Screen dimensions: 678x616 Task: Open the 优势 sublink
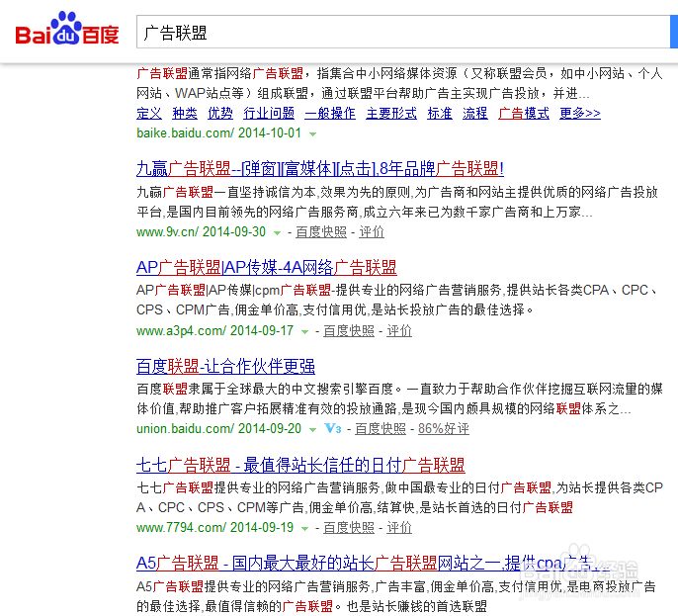[x=220, y=114]
